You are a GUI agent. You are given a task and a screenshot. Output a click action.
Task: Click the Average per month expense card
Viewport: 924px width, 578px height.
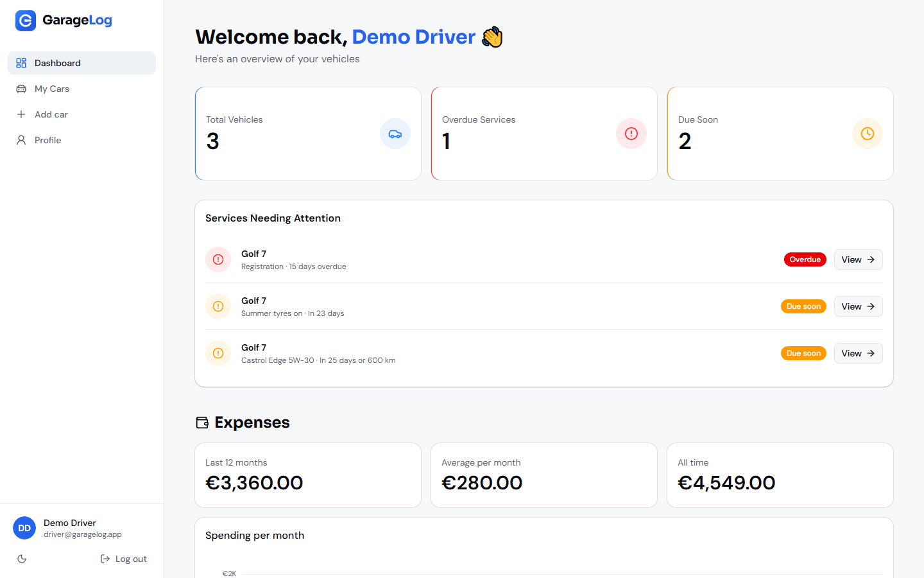(x=544, y=475)
